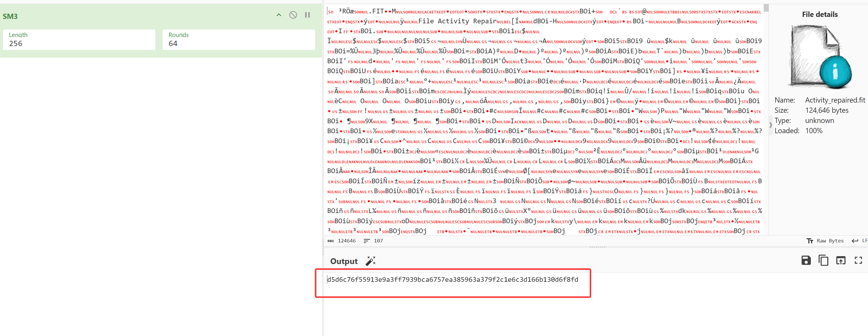Collapse the SM3 operation arguments
The image size is (868, 336).
tap(279, 15)
